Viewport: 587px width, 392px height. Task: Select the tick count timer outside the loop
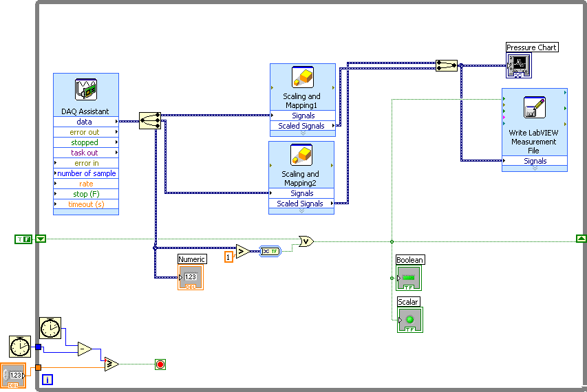[x=20, y=347]
